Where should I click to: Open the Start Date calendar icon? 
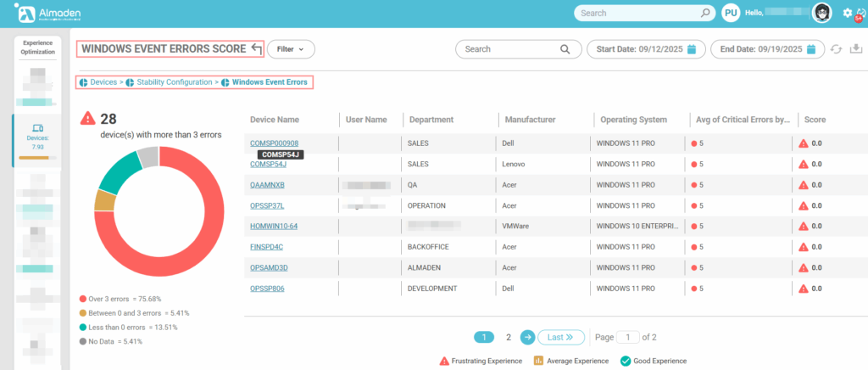(x=692, y=49)
